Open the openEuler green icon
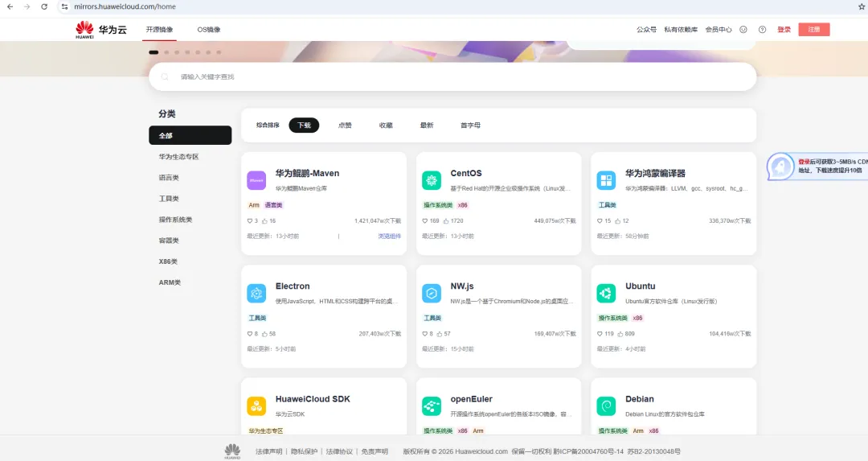This screenshot has height=461, width=868. [432, 406]
